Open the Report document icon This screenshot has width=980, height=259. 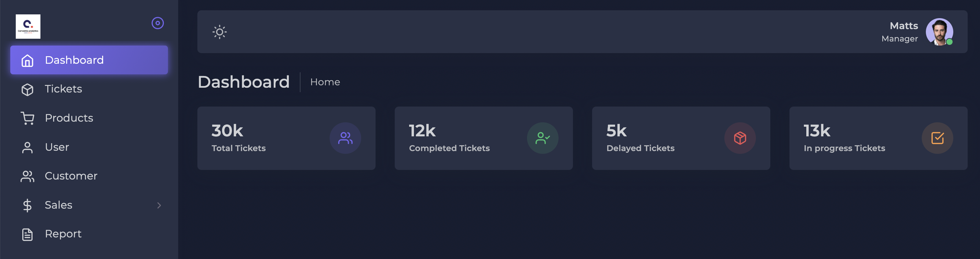[x=27, y=234]
